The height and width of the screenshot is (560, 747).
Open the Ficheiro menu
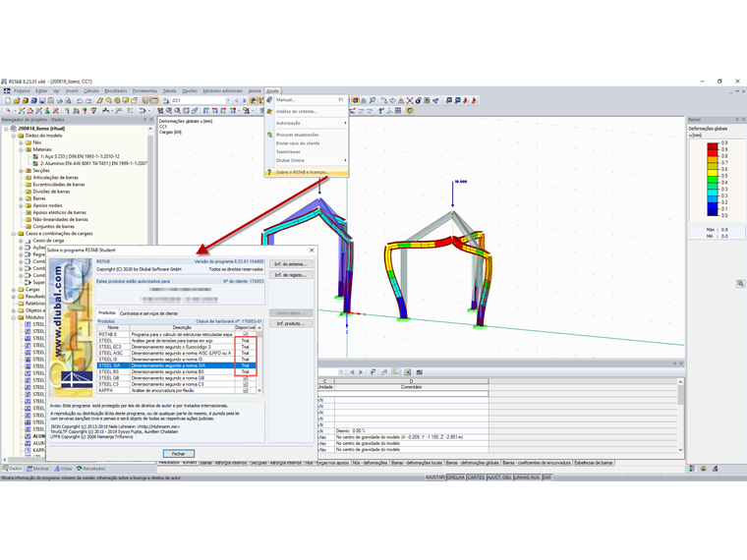click(x=22, y=91)
